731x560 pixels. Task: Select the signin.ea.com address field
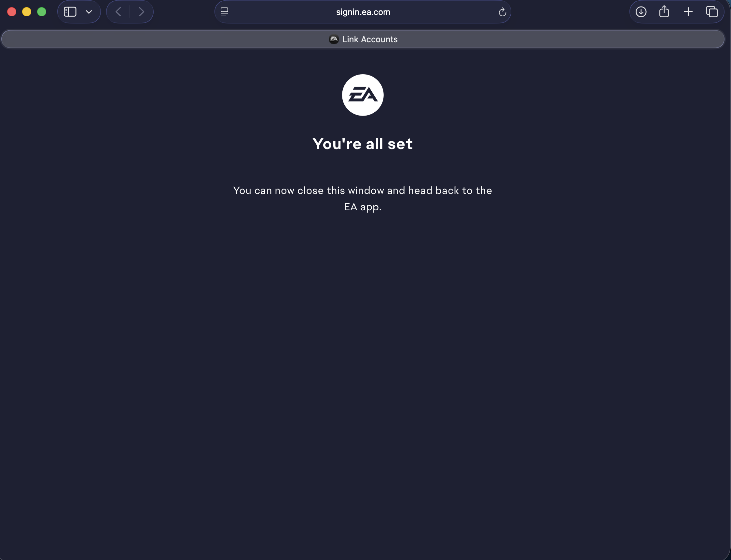363,12
